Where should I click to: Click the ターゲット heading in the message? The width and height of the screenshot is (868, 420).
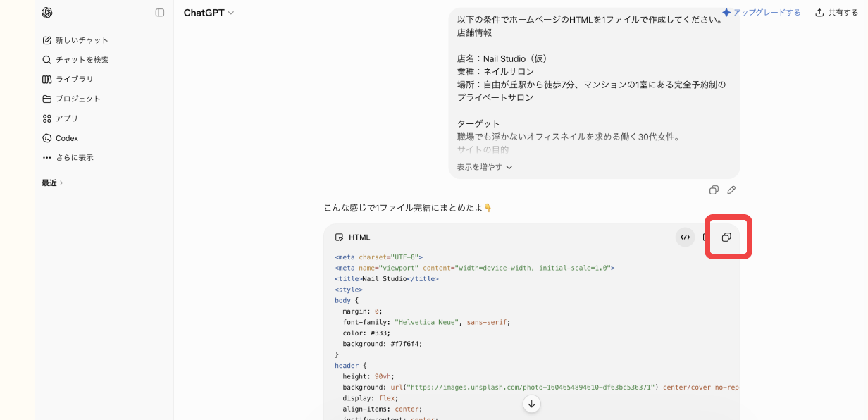coord(478,123)
